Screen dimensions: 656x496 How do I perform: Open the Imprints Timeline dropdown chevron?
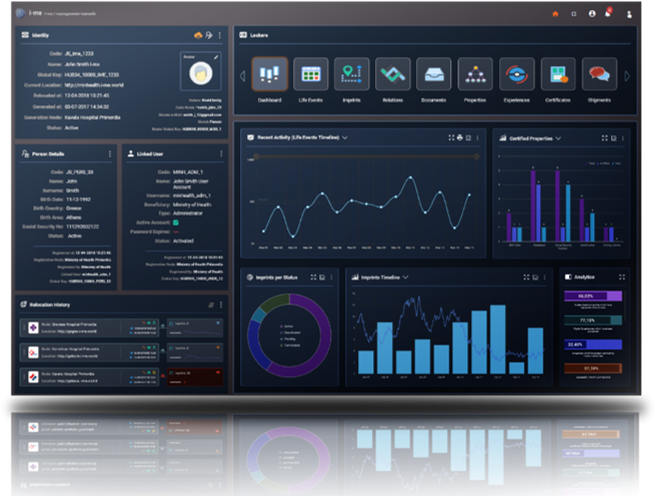pyautogui.click(x=407, y=276)
